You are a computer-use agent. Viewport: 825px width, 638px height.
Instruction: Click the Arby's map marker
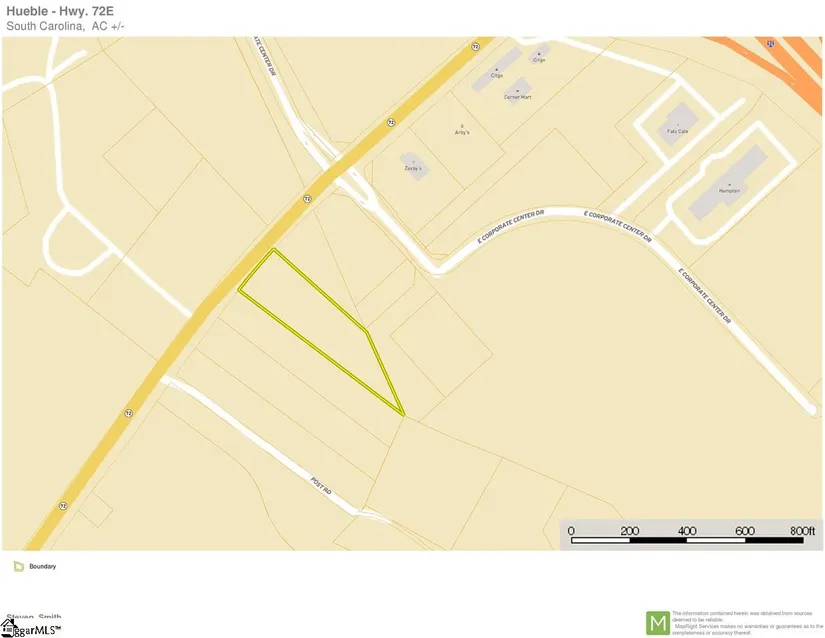point(462,129)
